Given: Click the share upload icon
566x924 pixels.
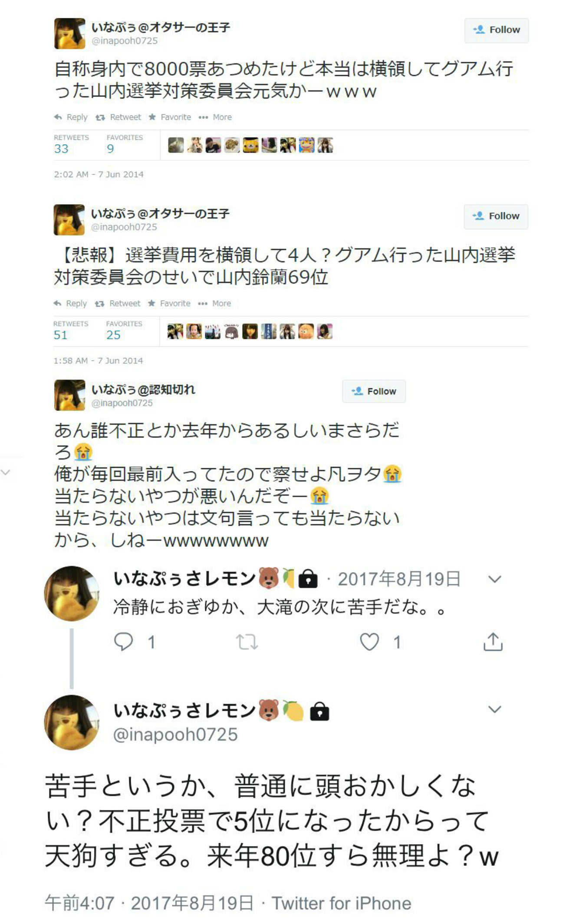Looking at the screenshot, I should tap(493, 642).
